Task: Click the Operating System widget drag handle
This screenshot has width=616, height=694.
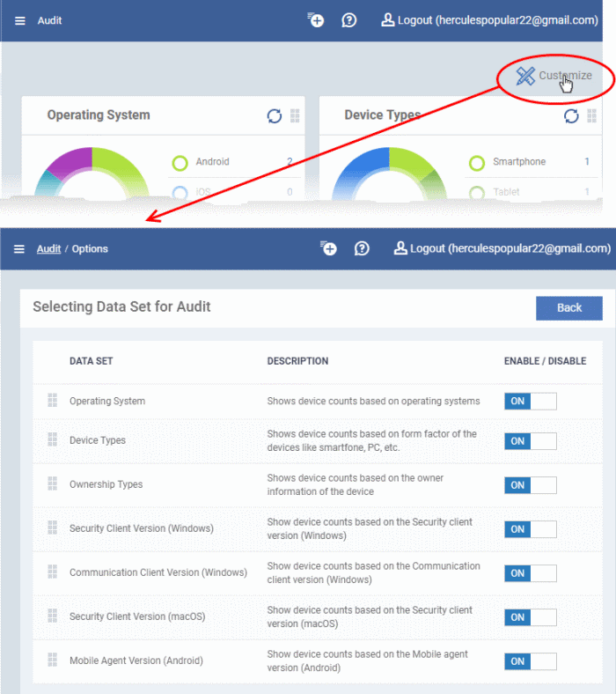Action: point(295,115)
